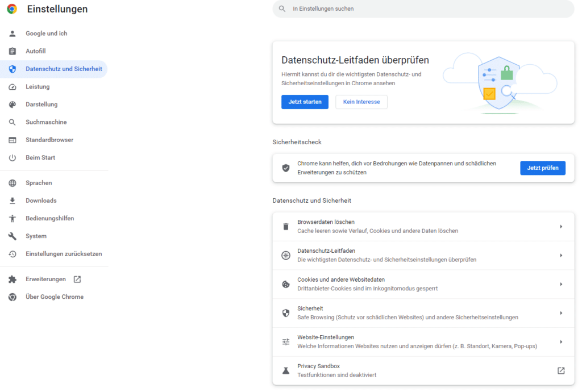
Task: Click the person icon for Google und ich
Action: tap(13, 34)
